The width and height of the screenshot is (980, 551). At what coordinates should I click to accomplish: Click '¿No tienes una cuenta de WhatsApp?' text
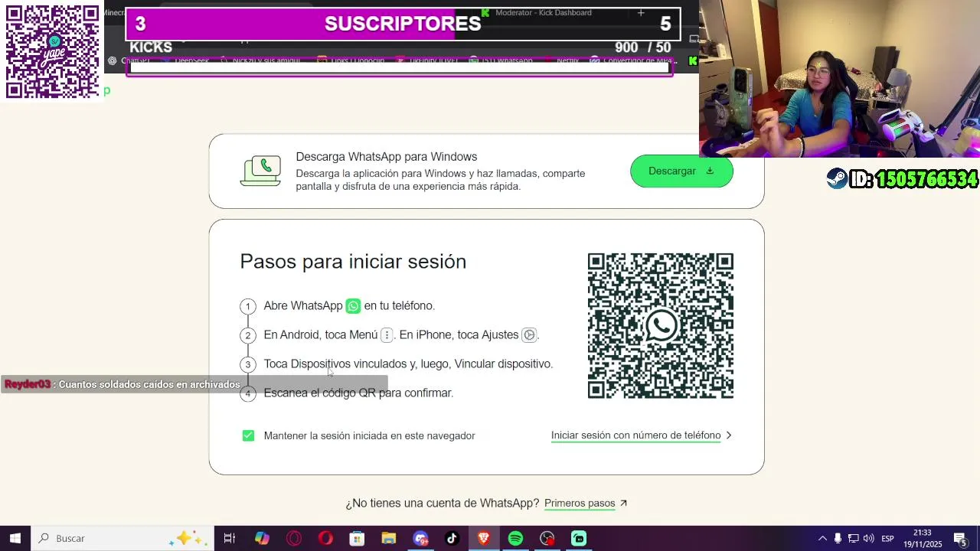(x=442, y=504)
